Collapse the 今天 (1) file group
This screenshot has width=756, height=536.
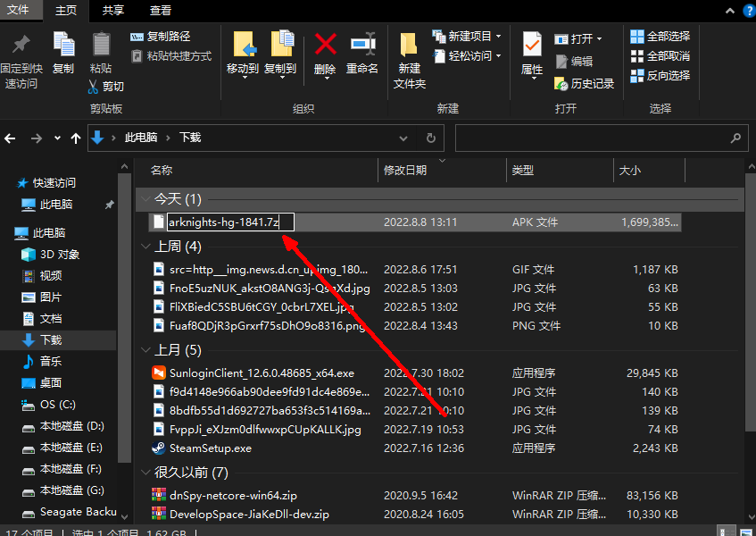pyautogui.click(x=145, y=198)
